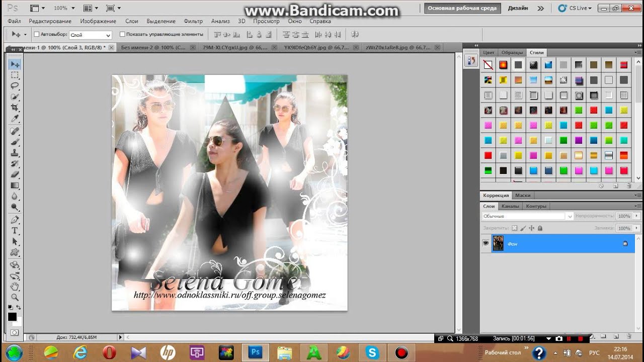The height and width of the screenshot is (362, 644).
Task: Select the Spot Healing Brush tool
Action: (x=15, y=131)
